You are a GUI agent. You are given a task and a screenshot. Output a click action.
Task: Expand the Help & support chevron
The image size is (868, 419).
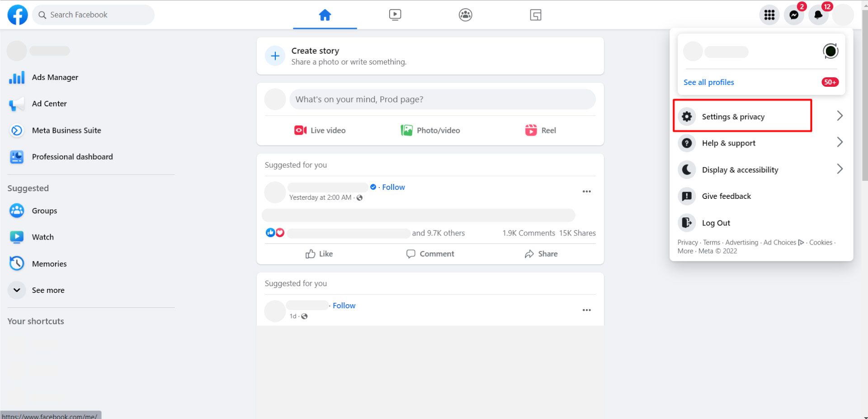(x=840, y=142)
